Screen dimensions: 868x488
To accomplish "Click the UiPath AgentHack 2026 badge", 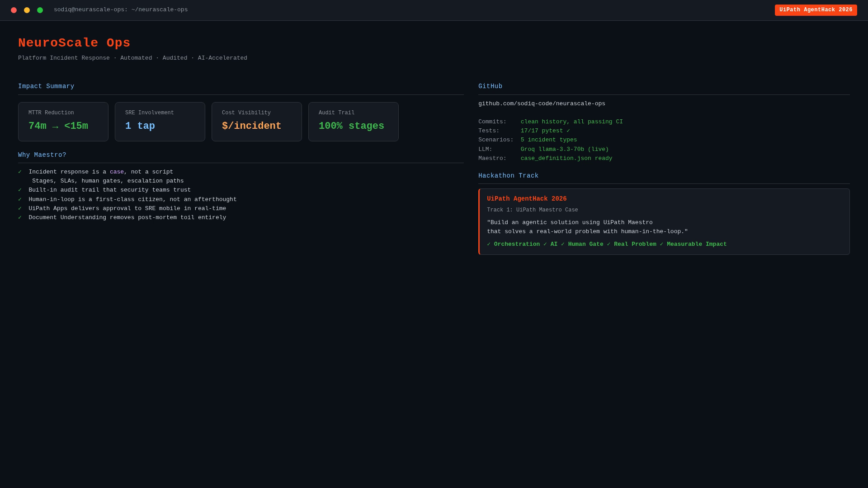I will coord(816,10).
